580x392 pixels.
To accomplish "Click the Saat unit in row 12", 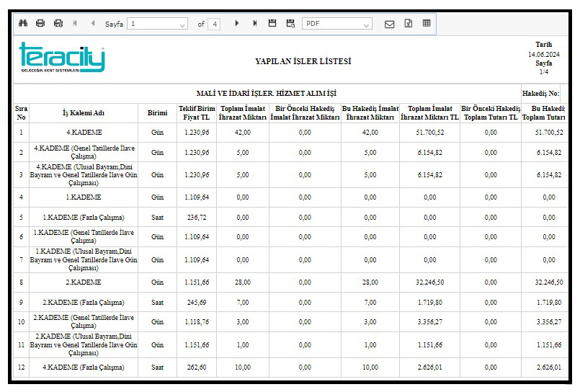I will [x=157, y=367].
